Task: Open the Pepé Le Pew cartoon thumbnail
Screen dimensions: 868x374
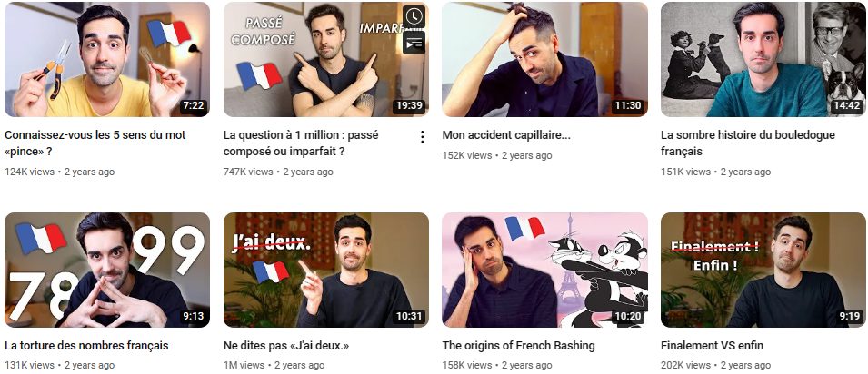Action: point(544,270)
